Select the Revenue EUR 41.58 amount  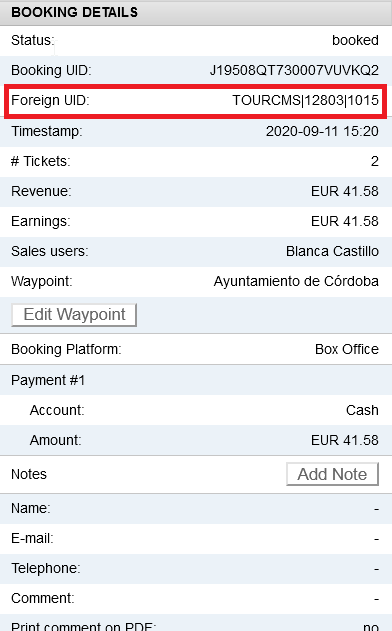(345, 191)
